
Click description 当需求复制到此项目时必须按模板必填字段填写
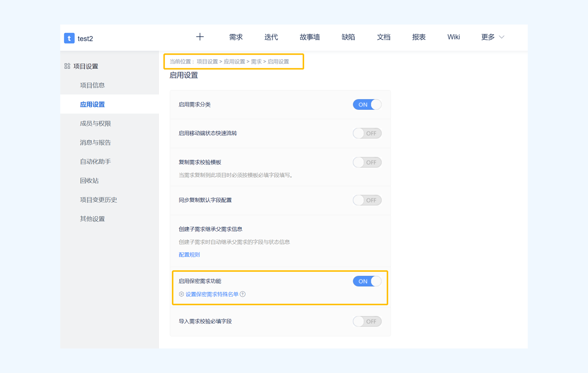pyautogui.click(x=237, y=175)
